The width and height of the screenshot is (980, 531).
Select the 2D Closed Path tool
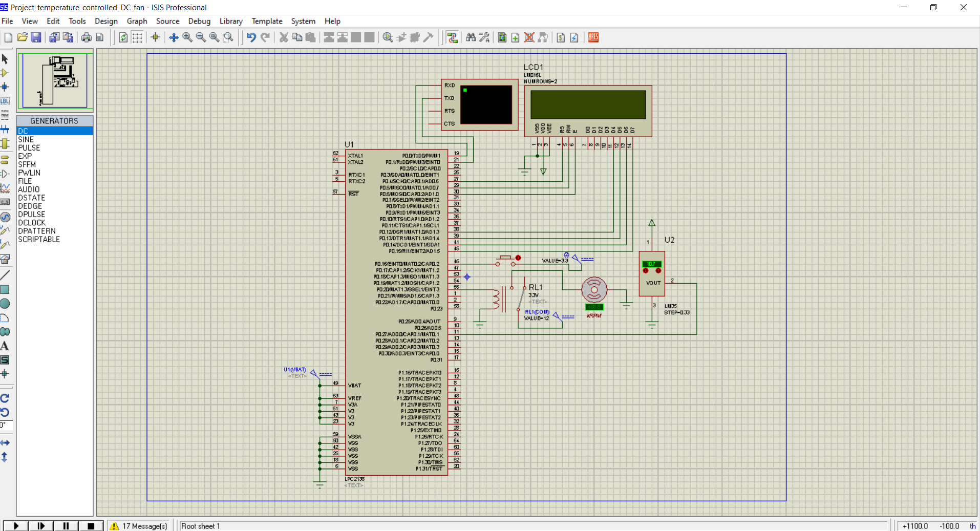tap(5, 332)
